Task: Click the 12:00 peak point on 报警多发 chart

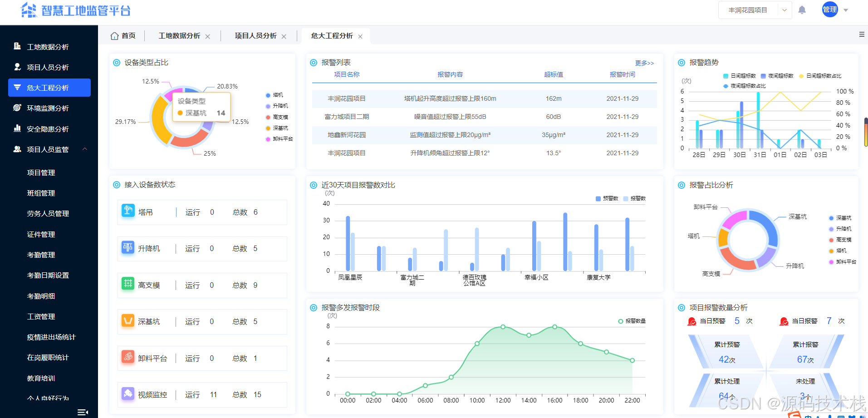Action: click(503, 327)
